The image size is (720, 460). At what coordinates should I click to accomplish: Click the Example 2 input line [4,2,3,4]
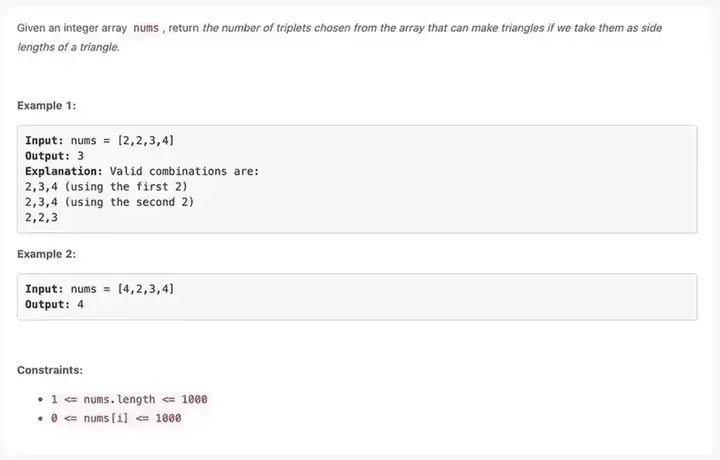coord(100,289)
